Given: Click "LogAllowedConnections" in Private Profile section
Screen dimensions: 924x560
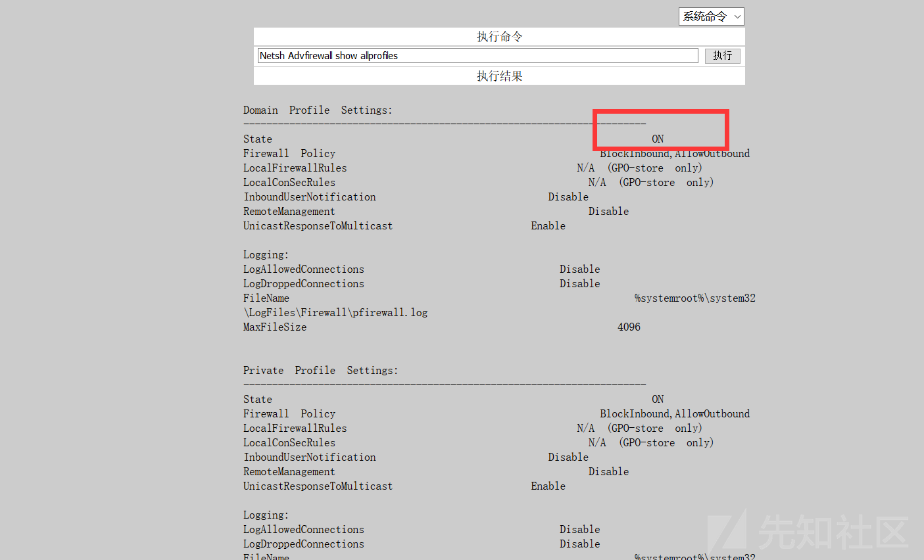Looking at the screenshot, I should (x=303, y=530).
